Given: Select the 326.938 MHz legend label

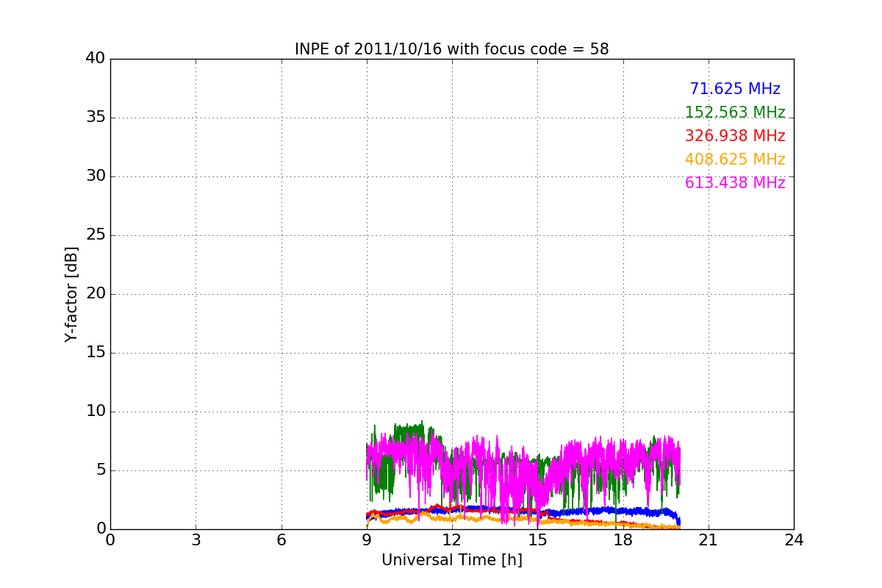Looking at the screenshot, I should [x=735, y=136].
